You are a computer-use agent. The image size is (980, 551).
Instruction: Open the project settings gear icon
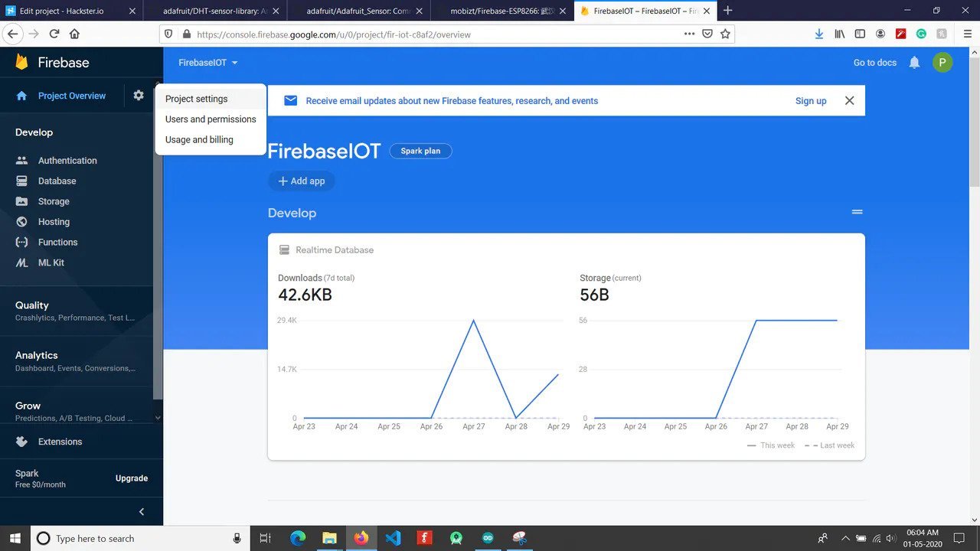[x=139, y=96]
